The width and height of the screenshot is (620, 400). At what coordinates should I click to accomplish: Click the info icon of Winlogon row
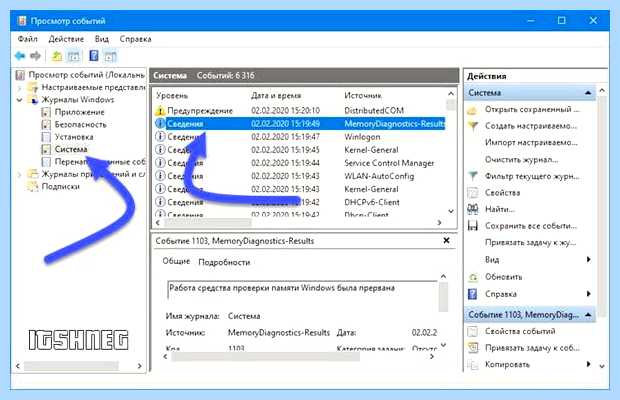160,137
